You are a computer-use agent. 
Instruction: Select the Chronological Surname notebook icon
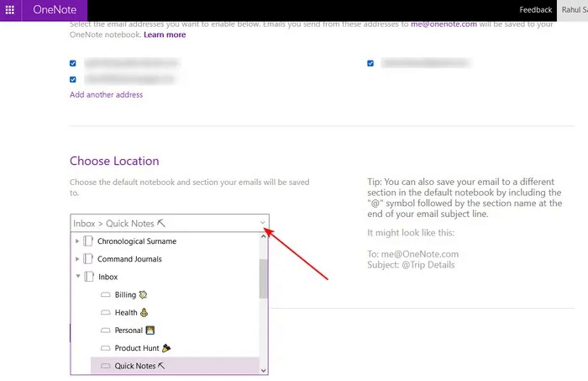click(x=88, y=241)
